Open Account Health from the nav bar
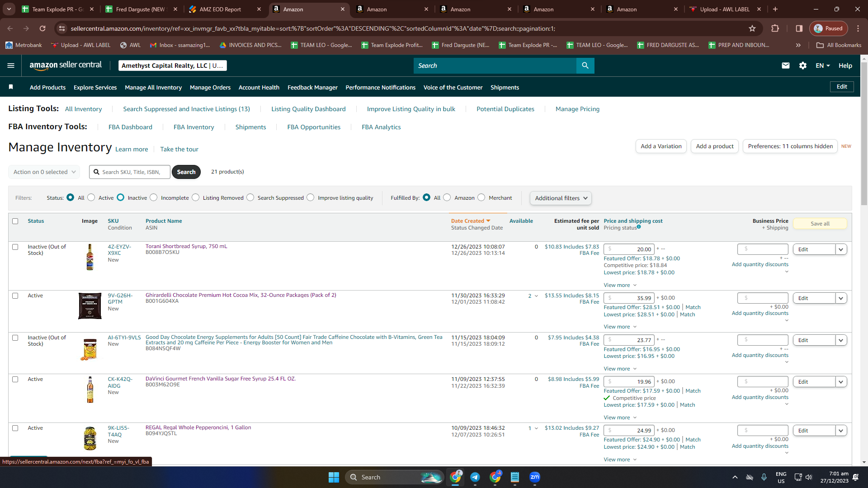 click(x=259, y=88)
